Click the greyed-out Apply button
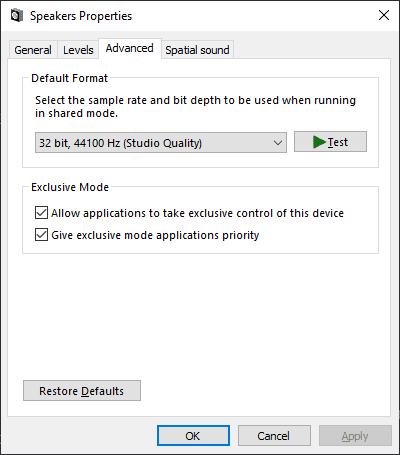The height and width of the screenshot is (455, 400). point(355,436)
